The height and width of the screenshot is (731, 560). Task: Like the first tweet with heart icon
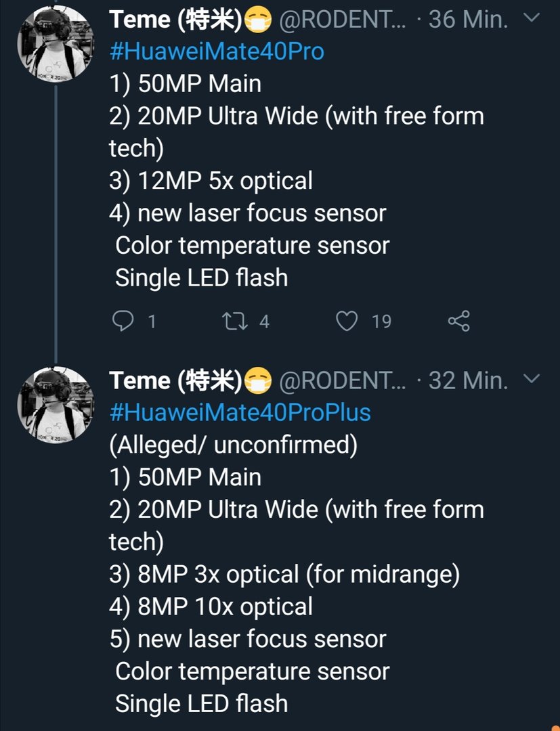[x=347, y=322]
